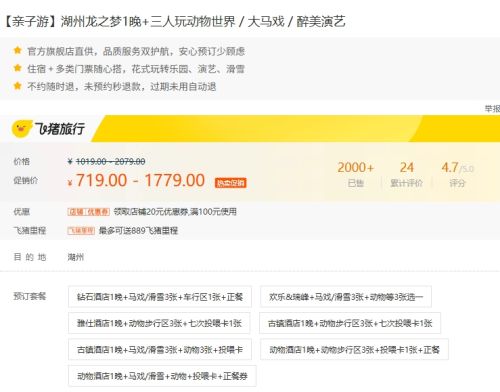
Task: Select package 古镇酒店1晚+动物步行区3张+七次投喂卡1张
Action: point(350,323)
